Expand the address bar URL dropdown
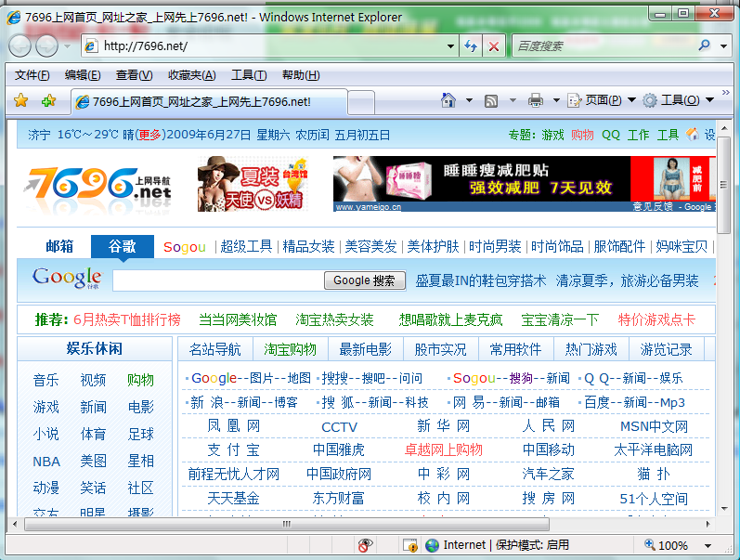Viewport: 740px width, 560px height. coord(450,46)
